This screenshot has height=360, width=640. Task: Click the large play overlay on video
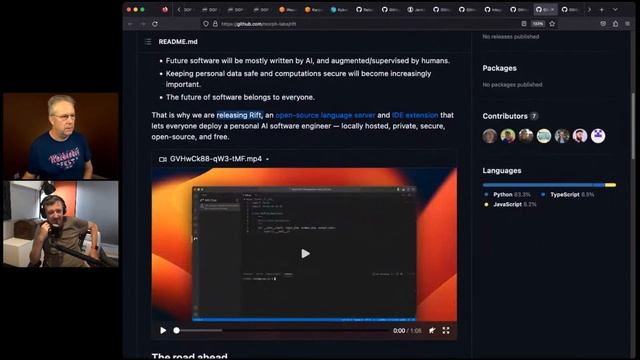(x=305, y=253)
